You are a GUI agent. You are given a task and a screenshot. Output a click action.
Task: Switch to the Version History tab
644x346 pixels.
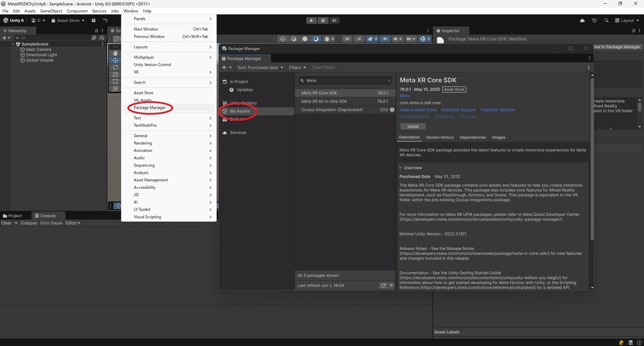coord(440,137)
